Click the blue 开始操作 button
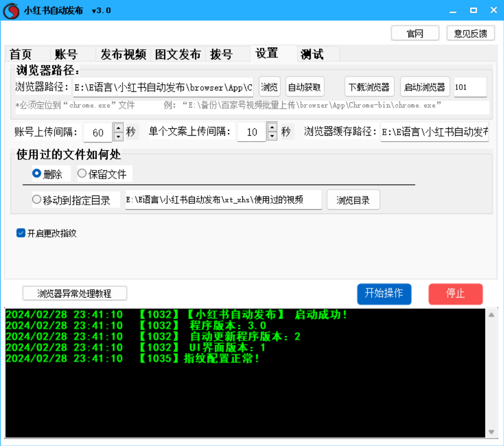The height and width of the screenshot is (446, 504). 384,293
